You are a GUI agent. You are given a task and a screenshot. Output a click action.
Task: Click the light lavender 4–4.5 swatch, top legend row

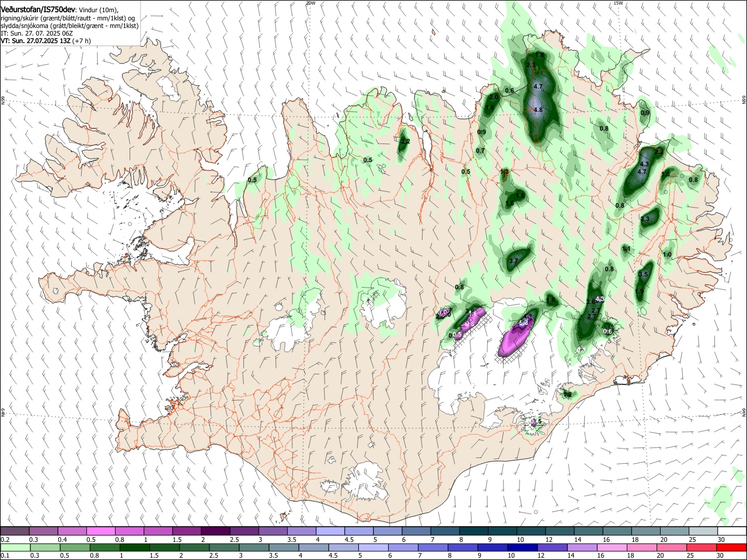330,531
